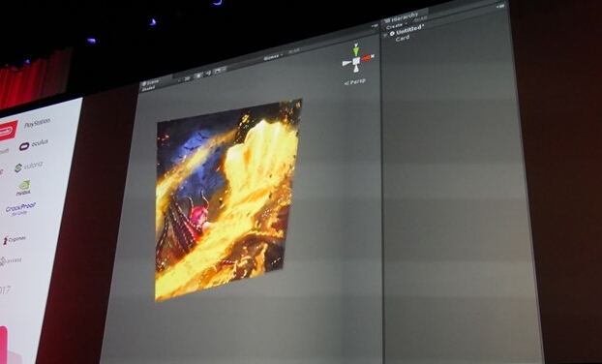Collapse the Untitled scene tree arrow
The image size is (602, 364).
(x=385, y=35)
